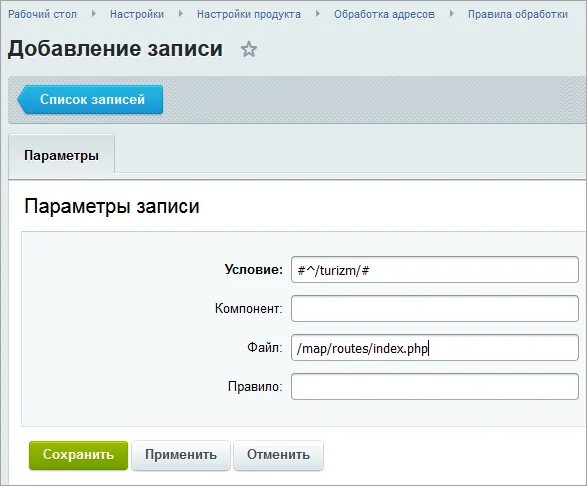Viewport: 587px width, 486px height.
Task: Click 'Параметры записи' section heading
Action: 112,206
